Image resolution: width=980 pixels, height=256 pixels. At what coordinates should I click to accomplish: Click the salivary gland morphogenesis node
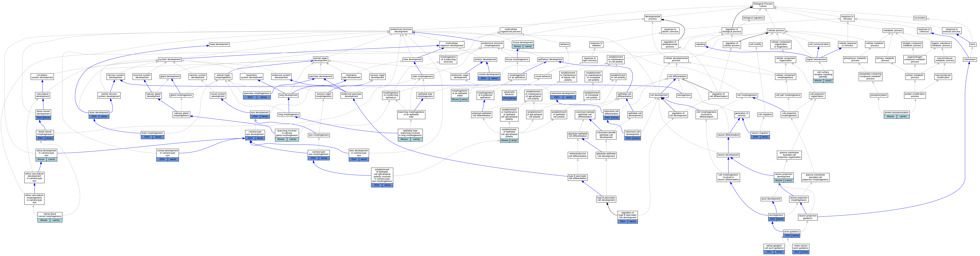pos(181,115)
